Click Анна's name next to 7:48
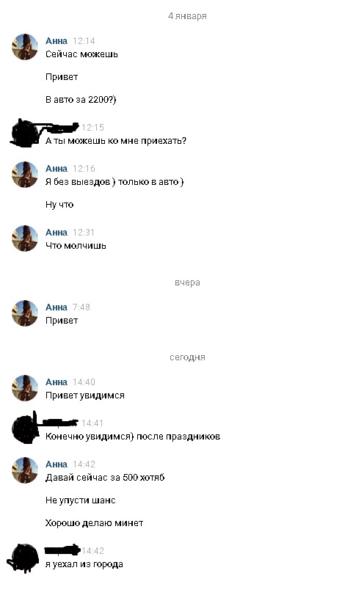 [57, 307]
